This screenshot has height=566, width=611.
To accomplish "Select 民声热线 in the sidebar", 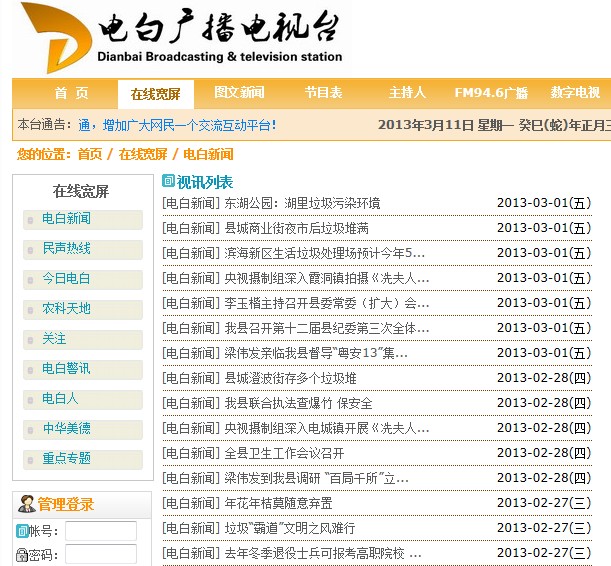I will 66,249.
